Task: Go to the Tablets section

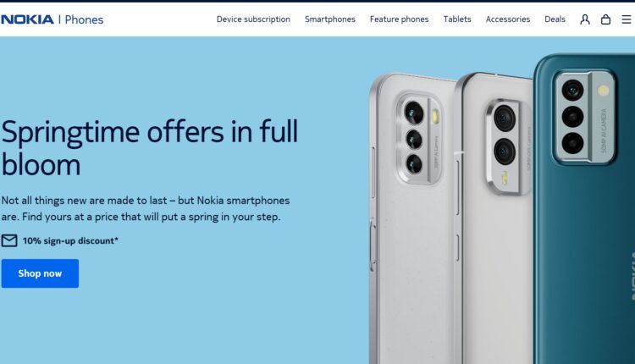Action: click(457, 19)
